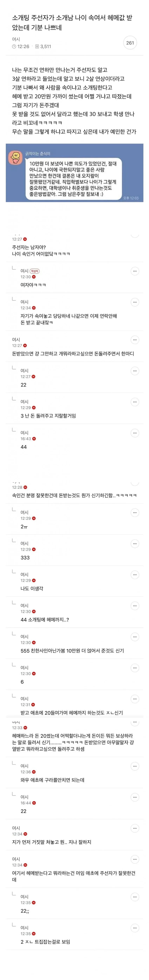Open more options on '돈받았으면 걍 그만하고' comment

(x=135, y=340)
